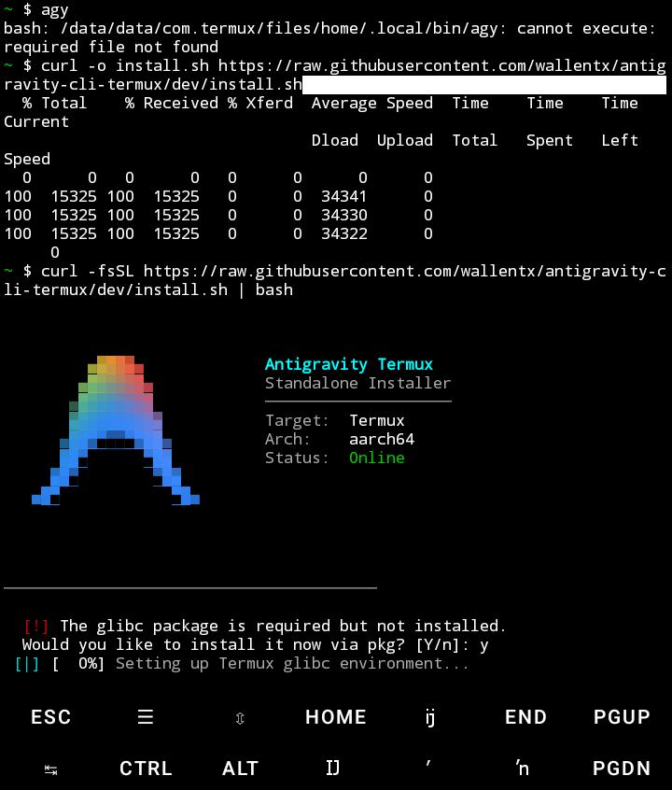
Task: Select the 'Spent' time header
Action: (550, 141)
